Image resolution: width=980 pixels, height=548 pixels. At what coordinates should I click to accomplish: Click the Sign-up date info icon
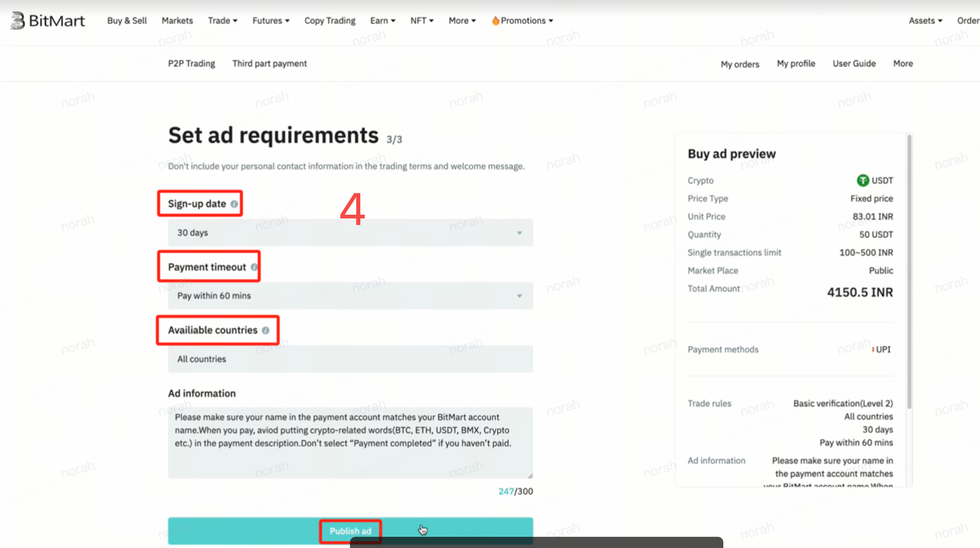pos(234,204)
